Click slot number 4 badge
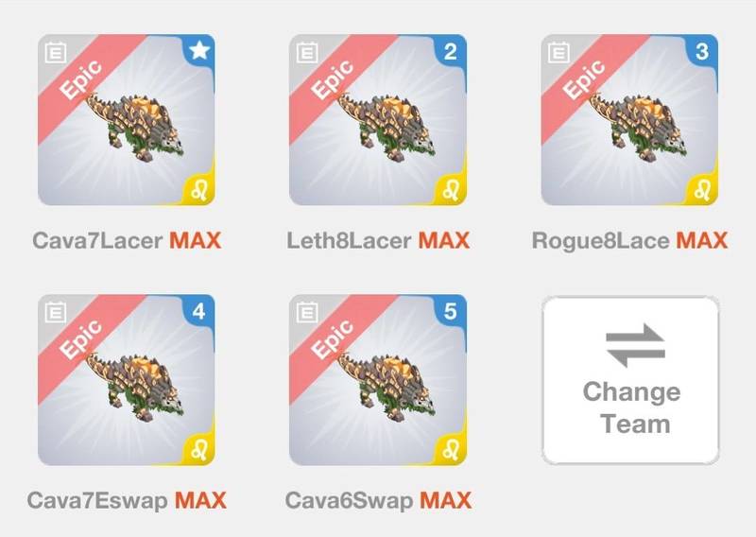This screenshot has width=756, height=537. click(x=199, y=312)
